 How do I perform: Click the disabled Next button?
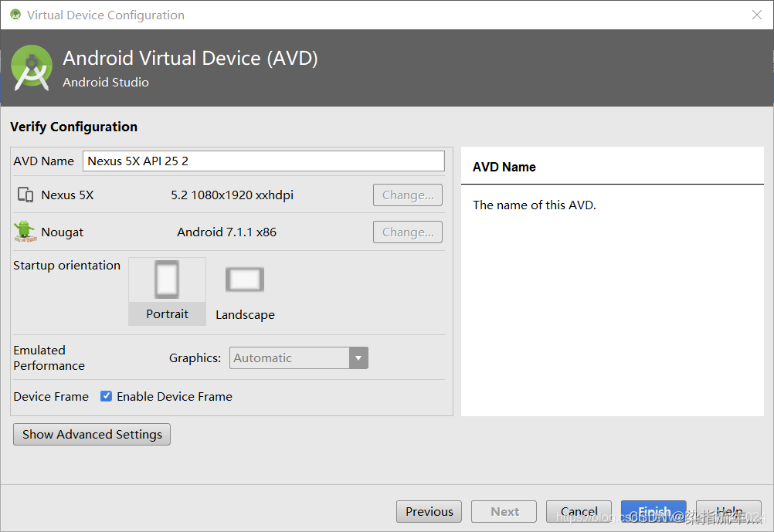(504, 511)
